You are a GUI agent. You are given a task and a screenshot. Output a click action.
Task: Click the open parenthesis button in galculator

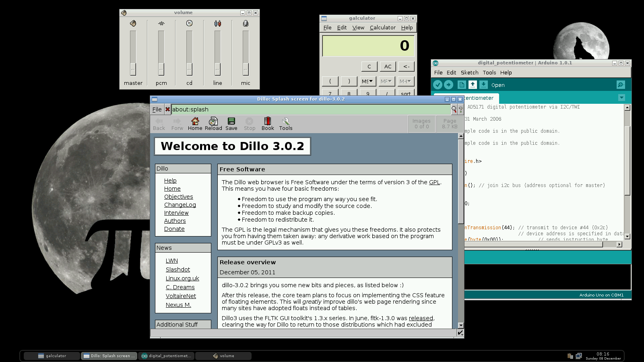(x=330, y=81)
